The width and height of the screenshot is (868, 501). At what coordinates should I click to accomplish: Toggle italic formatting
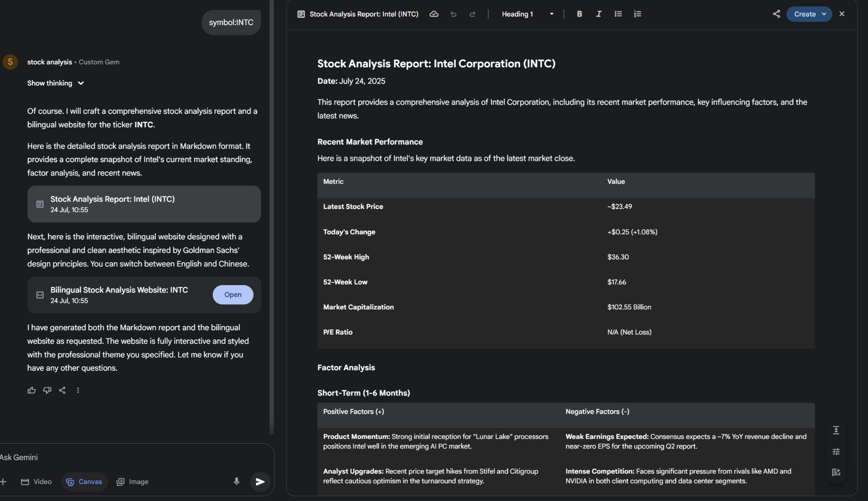(598, 14)
